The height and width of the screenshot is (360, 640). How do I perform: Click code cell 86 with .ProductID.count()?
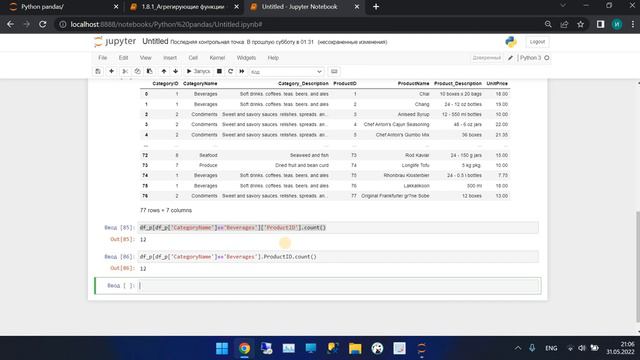click(x=338, y=257)
